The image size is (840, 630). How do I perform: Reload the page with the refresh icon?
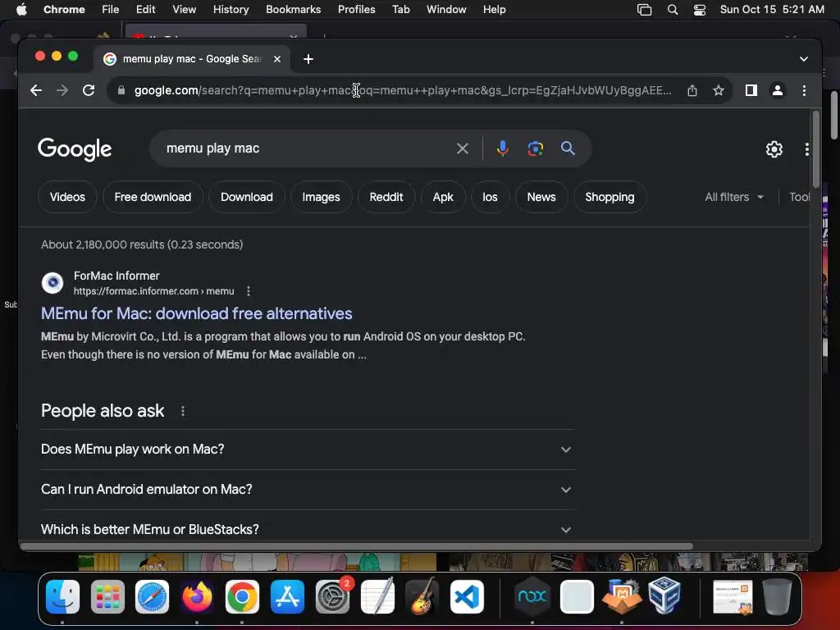coord(89,90)
